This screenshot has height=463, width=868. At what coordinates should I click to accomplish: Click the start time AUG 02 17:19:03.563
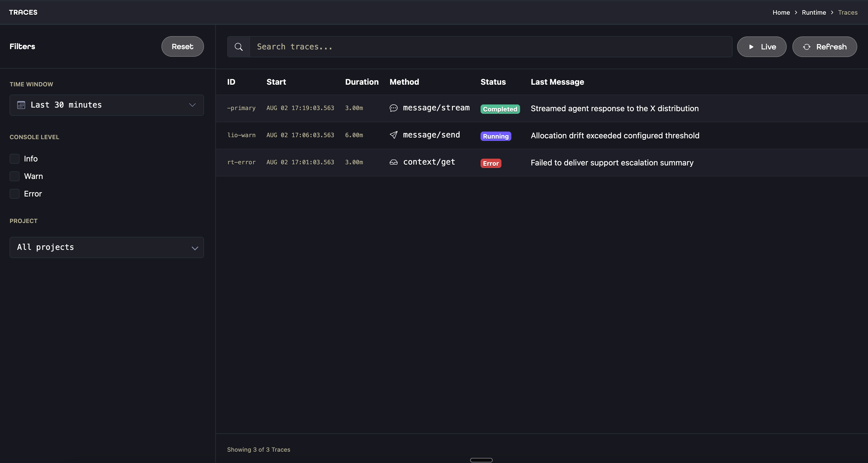coord(300,108)
